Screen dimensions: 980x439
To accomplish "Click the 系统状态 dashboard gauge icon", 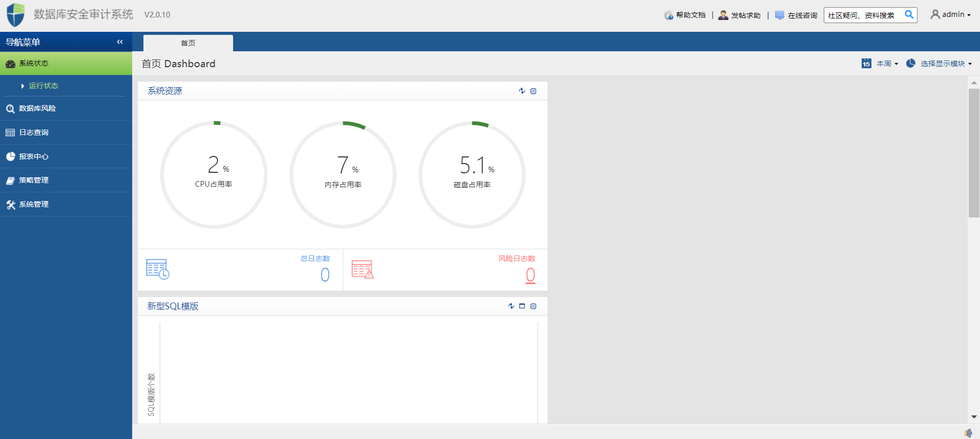I will (10, 64).
